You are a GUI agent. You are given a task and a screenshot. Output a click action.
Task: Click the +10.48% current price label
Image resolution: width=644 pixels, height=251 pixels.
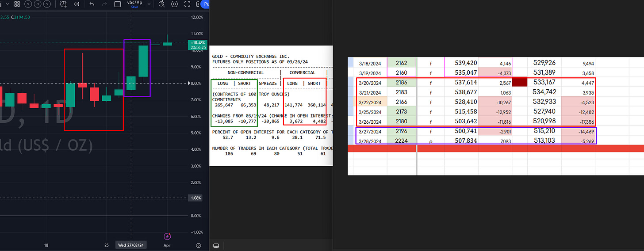pos(198,45)
